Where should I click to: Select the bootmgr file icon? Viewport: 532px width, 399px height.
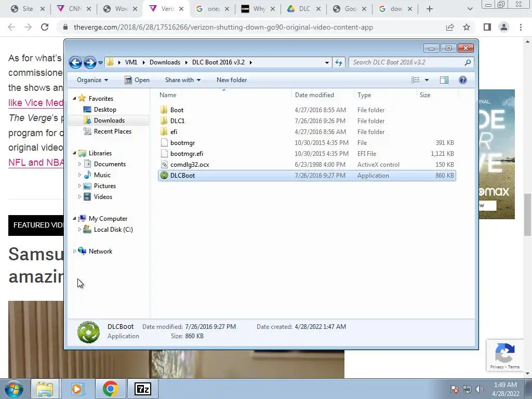164,143
